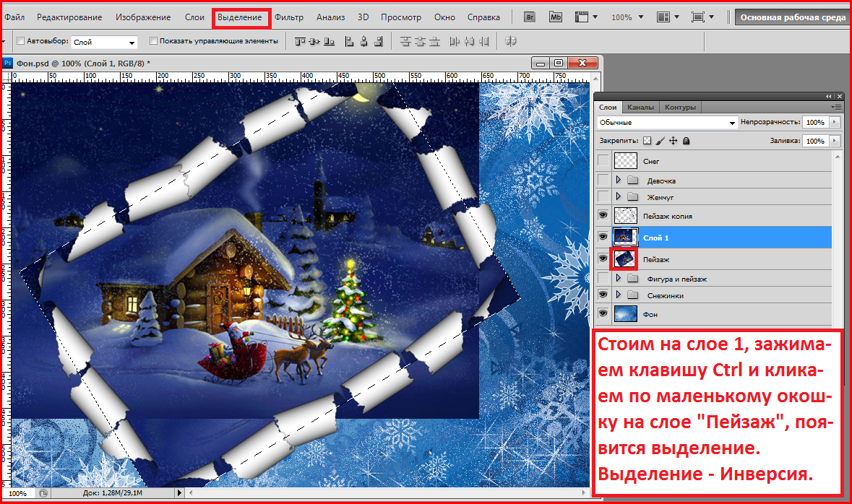Click the status bar zoom percentage field
852x504 pixels.
point(18,493)
